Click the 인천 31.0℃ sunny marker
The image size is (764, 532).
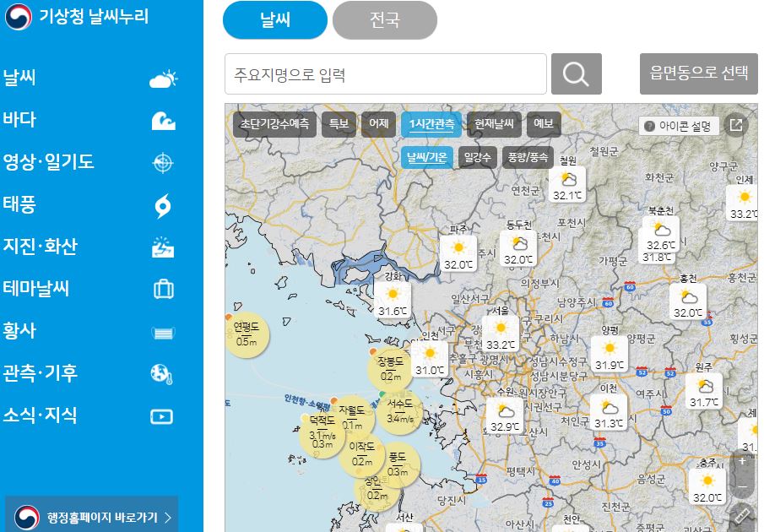[429, 359]
